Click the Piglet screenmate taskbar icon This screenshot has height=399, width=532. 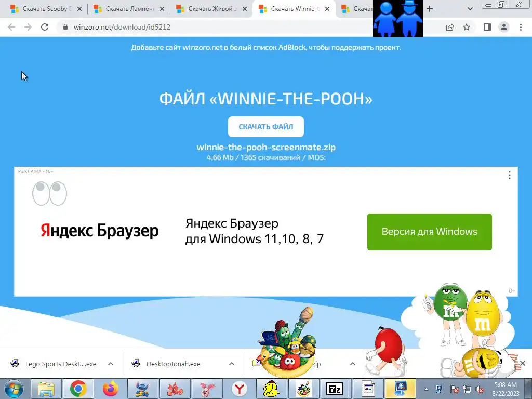(207, 389)
